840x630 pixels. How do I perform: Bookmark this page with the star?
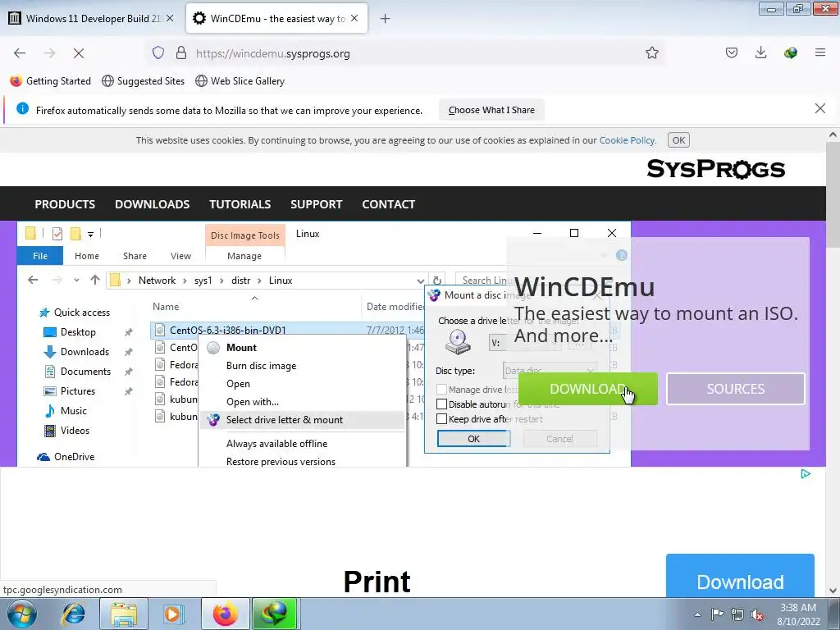(652, 52)
